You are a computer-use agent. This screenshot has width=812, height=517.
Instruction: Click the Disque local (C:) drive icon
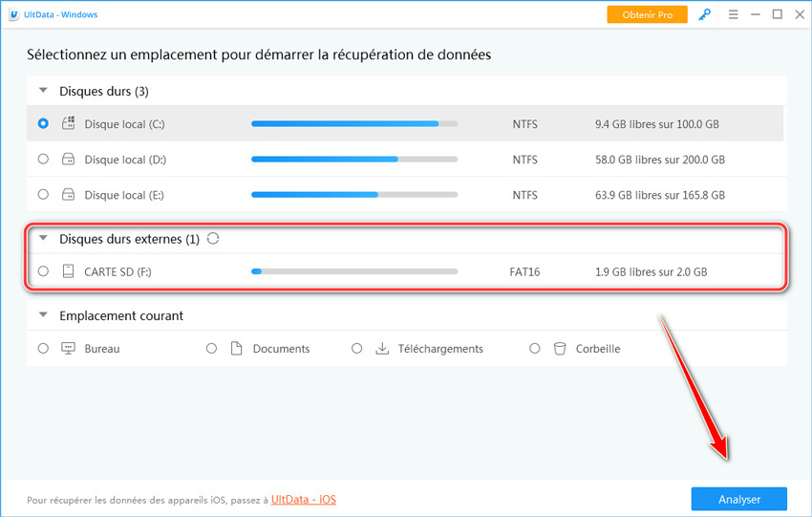[69, 124]
